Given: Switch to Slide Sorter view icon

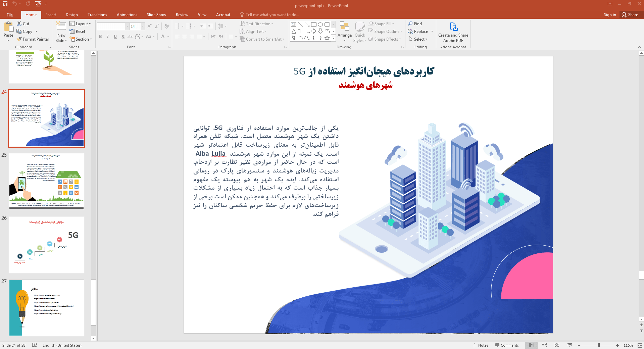Looking at the screenshot, I should pyautogui.click(x=544, y=345).
